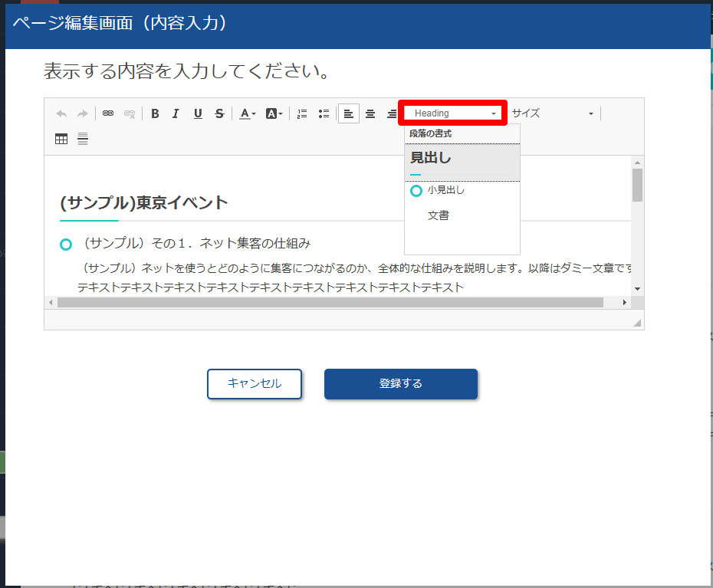Align text to the left
The height and width of the screenshot is (588, 713).
pyautogui.click(x=349, y=113)
